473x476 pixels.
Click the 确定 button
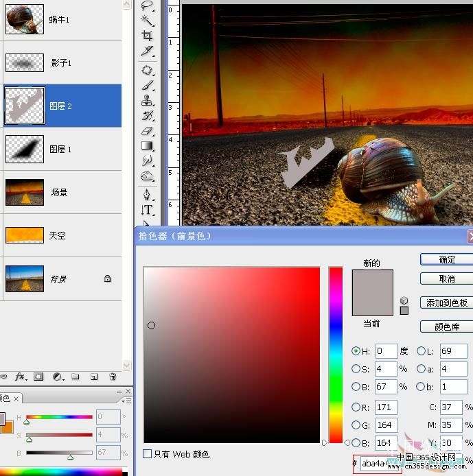tap(447, 259)
